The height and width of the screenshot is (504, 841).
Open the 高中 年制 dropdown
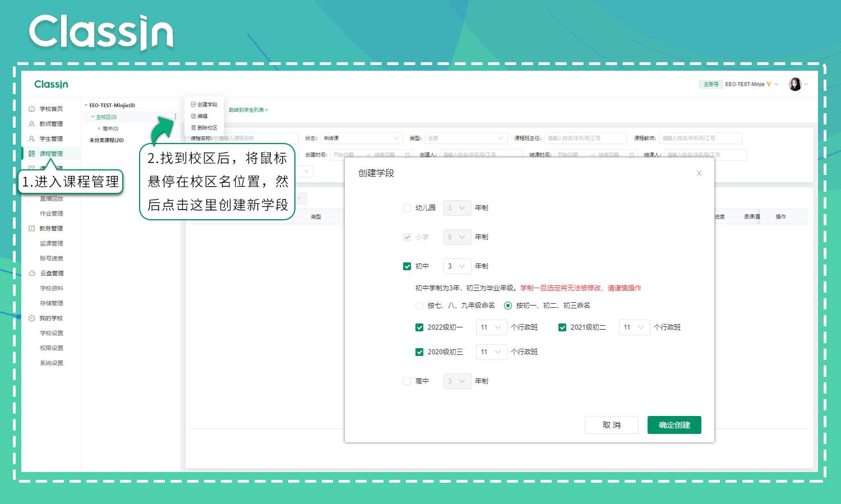point(457,381)
